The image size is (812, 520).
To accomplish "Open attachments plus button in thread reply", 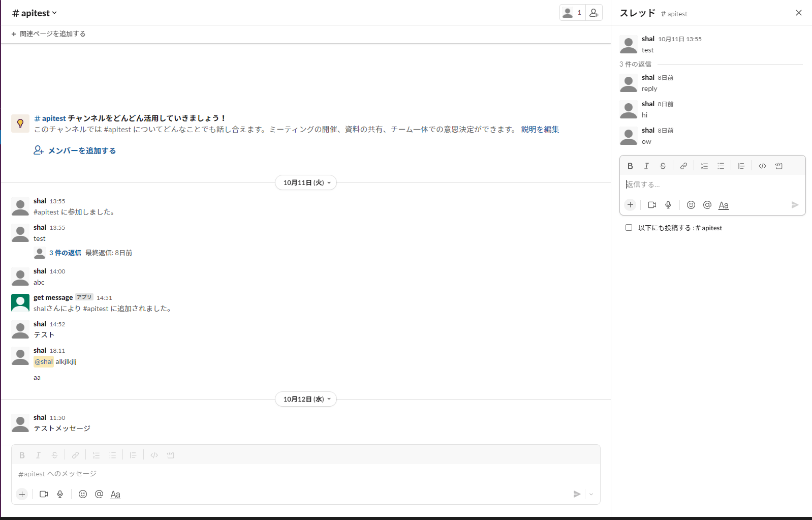I will click(630, 205).
